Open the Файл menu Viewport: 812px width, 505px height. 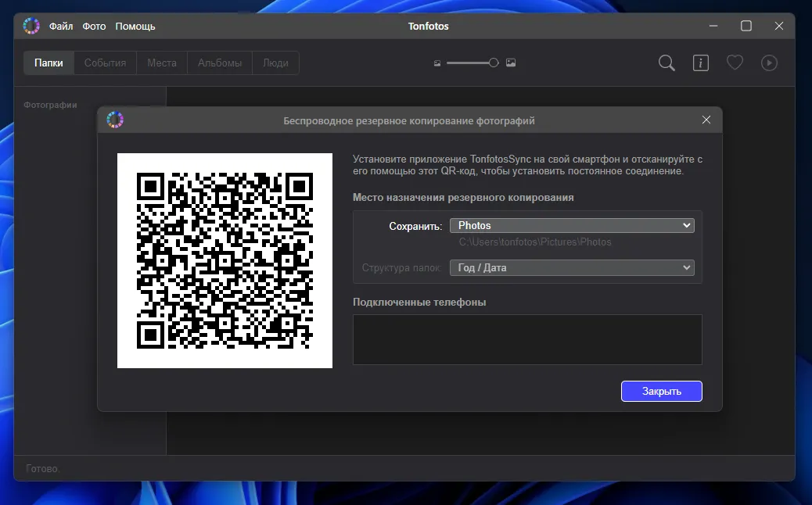click(x=60, y=27)
